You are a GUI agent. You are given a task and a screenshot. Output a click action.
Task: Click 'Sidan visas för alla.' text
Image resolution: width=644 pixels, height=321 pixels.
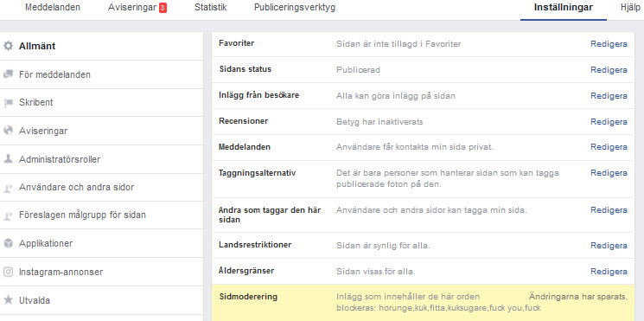click(376, 272)
